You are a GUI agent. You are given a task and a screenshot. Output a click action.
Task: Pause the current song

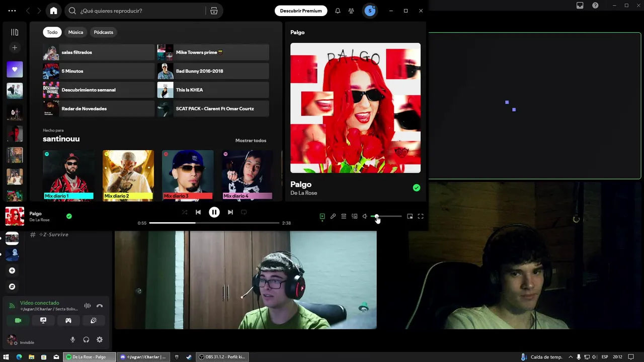click(214, 212)
